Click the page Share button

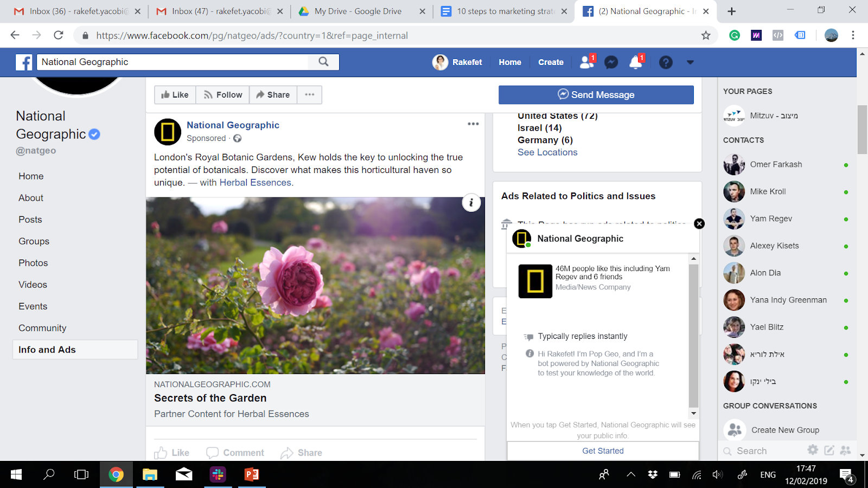point(273,94)
